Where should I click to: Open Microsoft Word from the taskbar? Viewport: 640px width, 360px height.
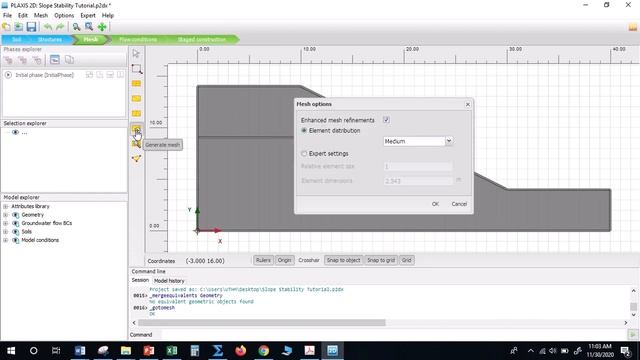(x=80, y=351)
